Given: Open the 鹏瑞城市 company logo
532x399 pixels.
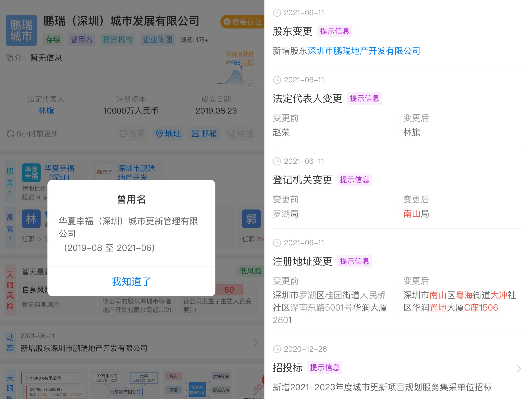Looking at the screenshot, I should 21,30.
